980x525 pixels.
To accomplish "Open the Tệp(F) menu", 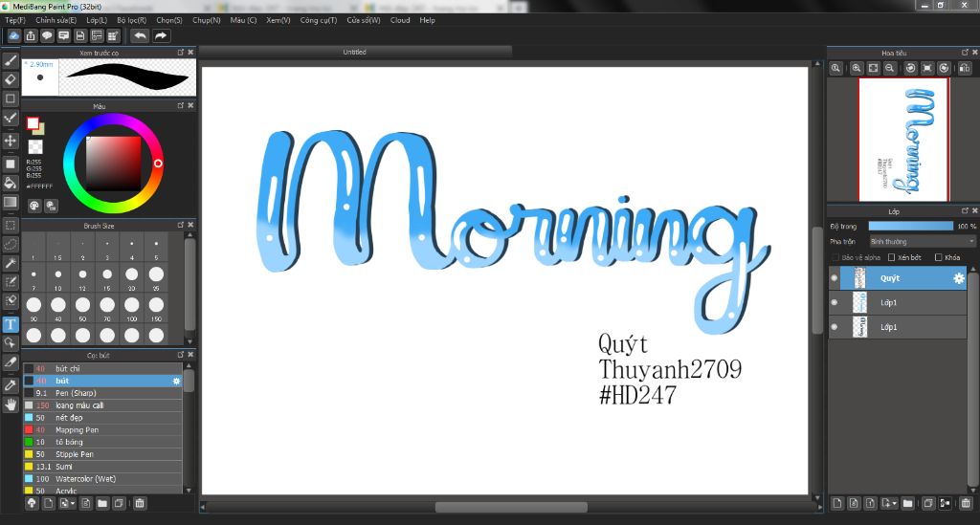I will [x=15, y=20].
